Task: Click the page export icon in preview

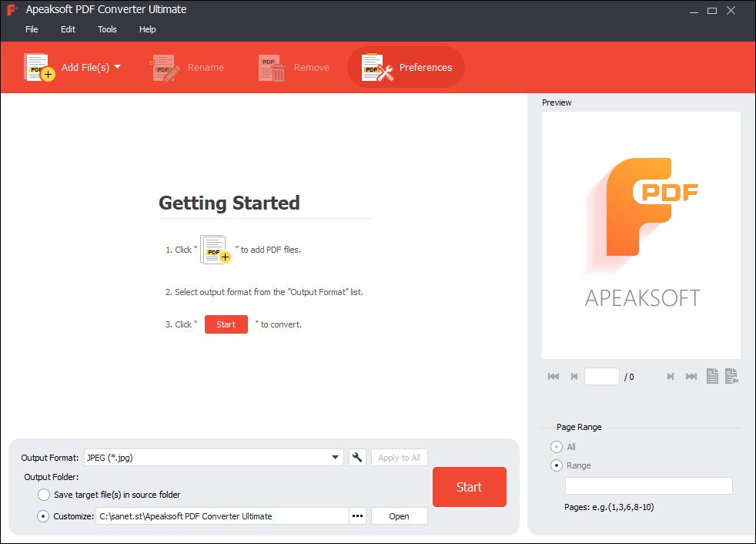Action: 731,376
